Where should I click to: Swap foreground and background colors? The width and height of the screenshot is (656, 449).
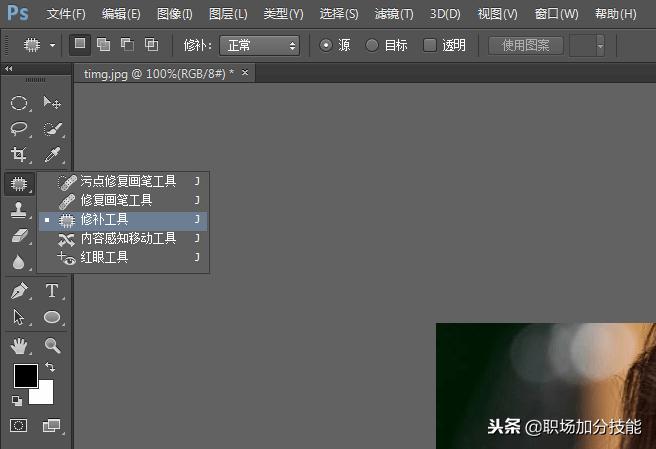point(50,367)
